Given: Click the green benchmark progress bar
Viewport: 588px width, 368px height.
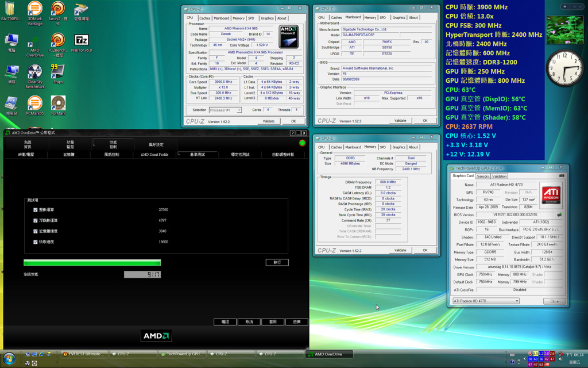Looking at the screenshot, I should coord(92,262).
